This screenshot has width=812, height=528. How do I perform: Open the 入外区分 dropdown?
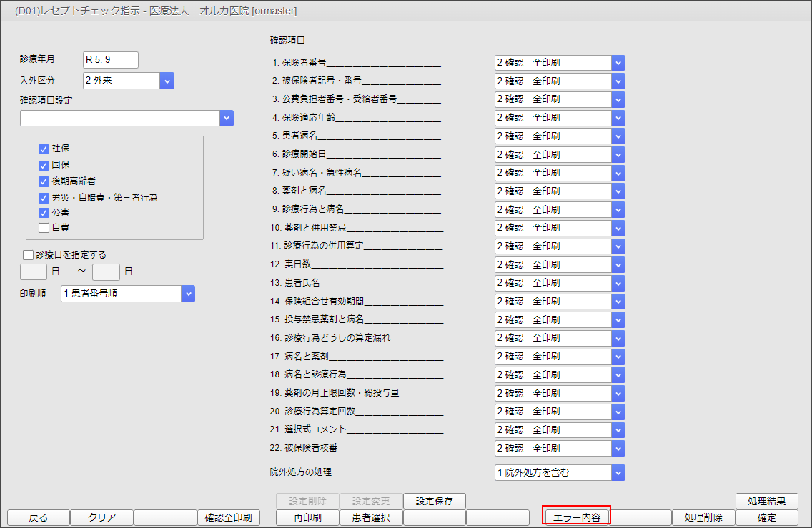166,81
